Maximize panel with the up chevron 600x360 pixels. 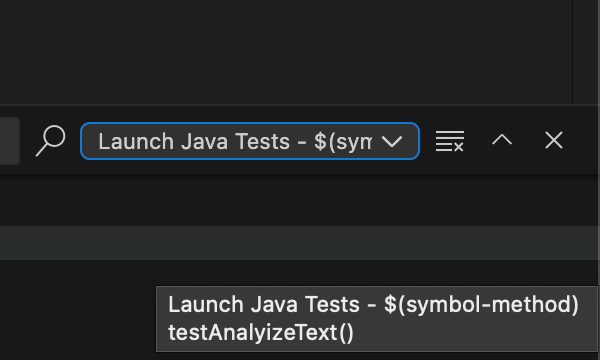502,140
